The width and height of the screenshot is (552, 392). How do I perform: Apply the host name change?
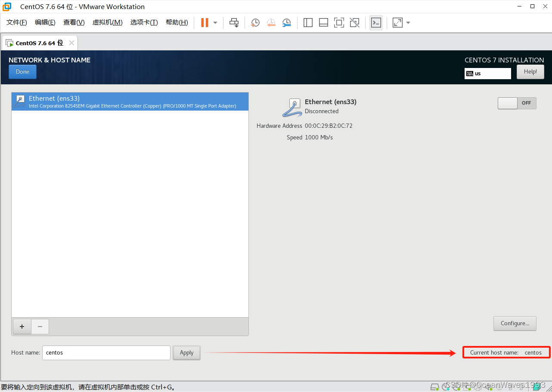186,353
